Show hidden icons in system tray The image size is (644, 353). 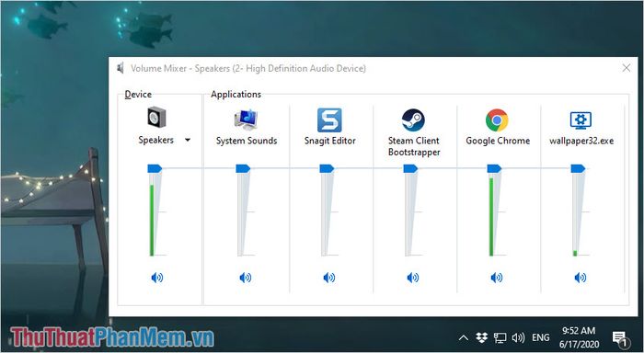tap(464, 337)
